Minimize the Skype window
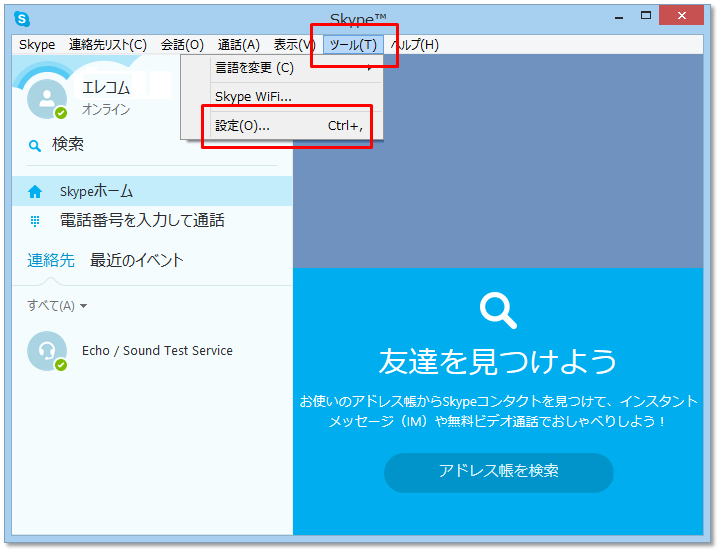This screenshot has height=553, width=721. pos(619,17)
